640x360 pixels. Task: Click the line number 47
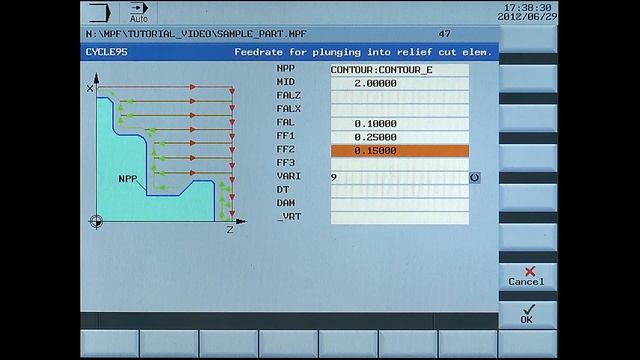pyautogui.click(x=444, y=34)
